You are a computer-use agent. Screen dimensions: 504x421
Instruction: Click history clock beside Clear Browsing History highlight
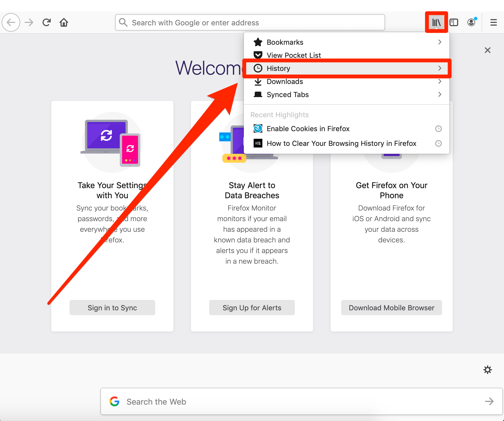[x=439, y=143]
